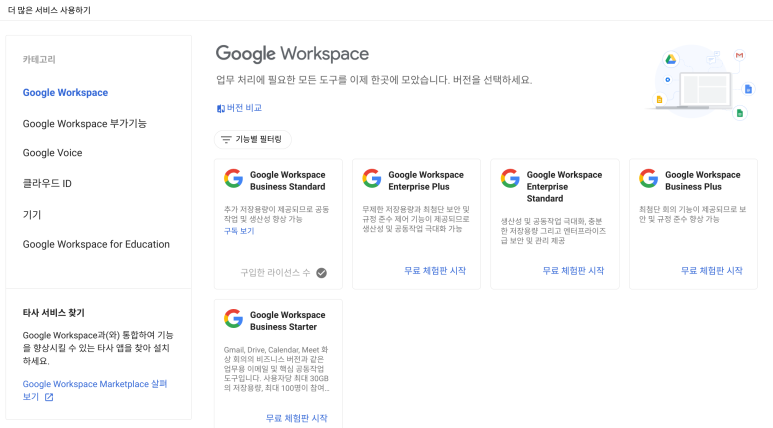This screenshot has width=773, height=428.
Task: Click external-link icon after Marketplace 살펴보기
Action: coord(49,397)
